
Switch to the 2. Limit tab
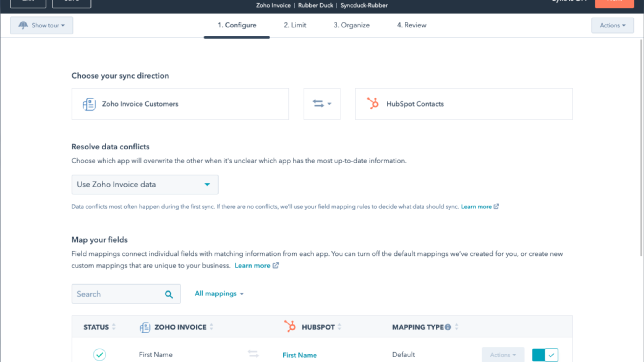[295, 25]
